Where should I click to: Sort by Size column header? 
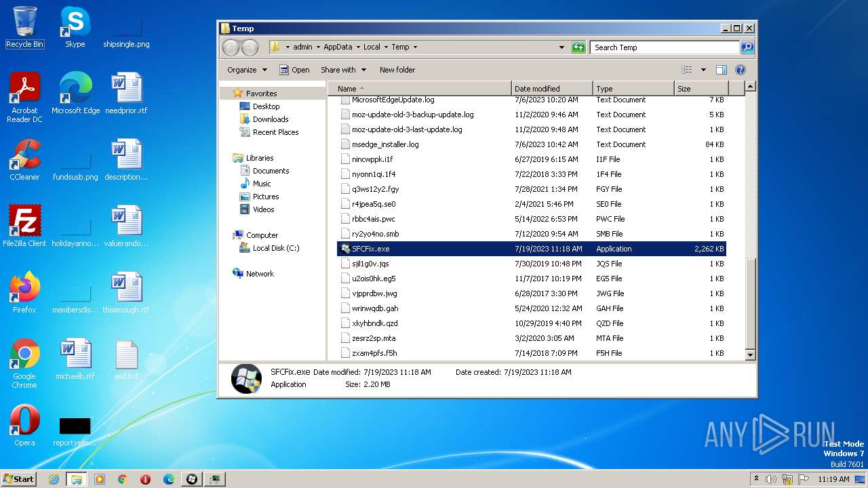(x=701, y=89)
